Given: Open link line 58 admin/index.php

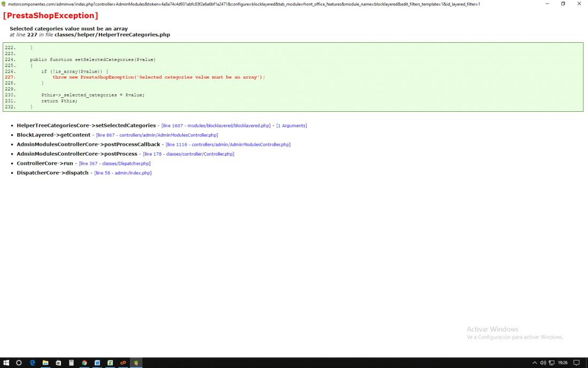Looking at the screenshot, I should pyautogui.click(x=122, y=173).
